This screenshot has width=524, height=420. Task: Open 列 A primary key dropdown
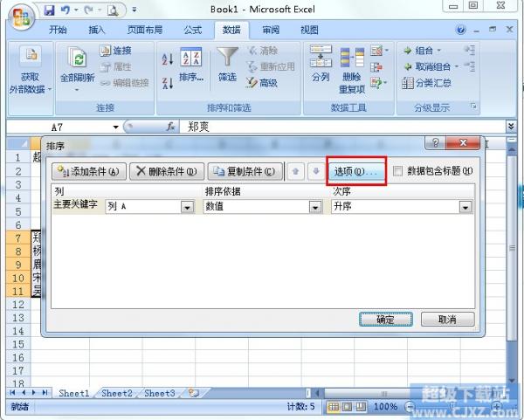click(187, 207)
